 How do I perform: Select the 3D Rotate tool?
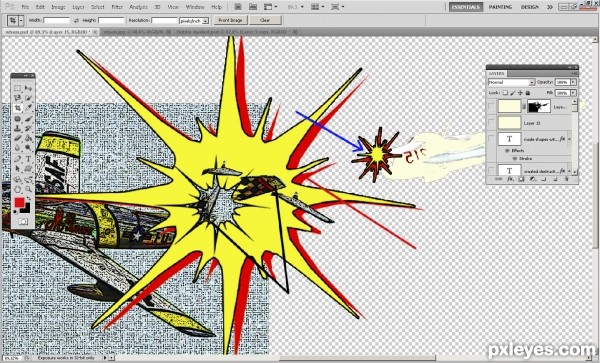tap(18, 180)
